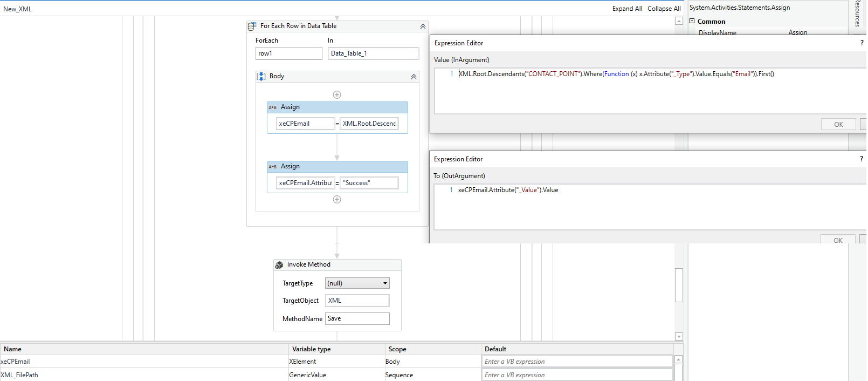Click the xeCPEmail.Attribut To field in second Assign
Image resolution: width=868 pixels, height=381 pixels.
click(306, 183)
